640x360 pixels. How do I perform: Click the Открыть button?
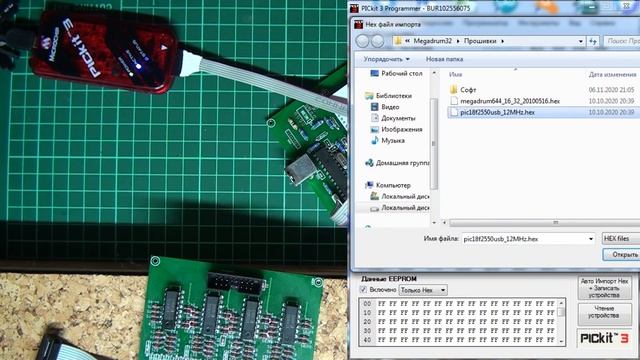[x=622, y=255]
